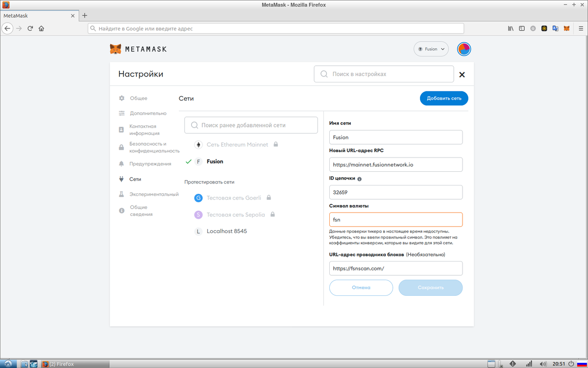Viewport: 588px width, 368px height.
Task: Click the gear icon next to Общее
Action: coord(122,98)
